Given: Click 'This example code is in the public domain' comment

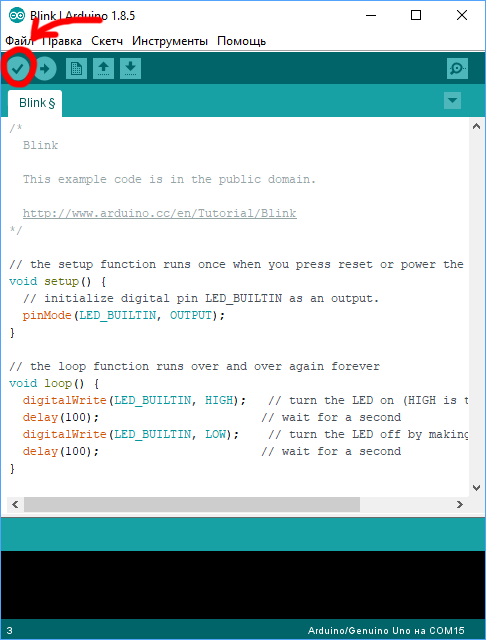Looking at the screenshot, I should click(x=169, y=179).
